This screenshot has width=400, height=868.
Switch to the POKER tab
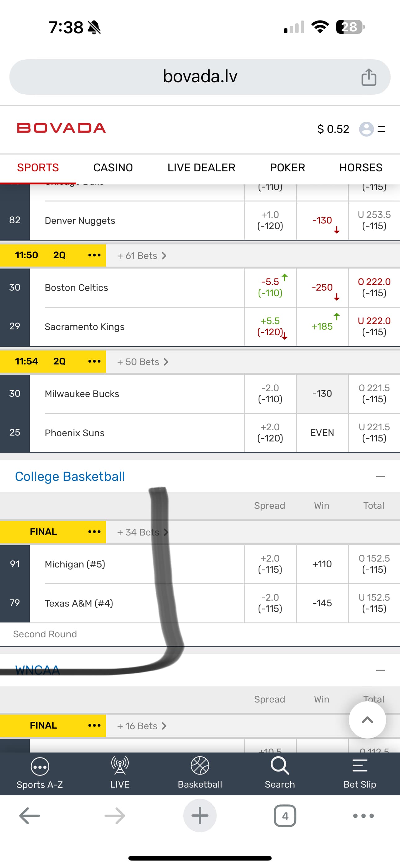point(287,167)
